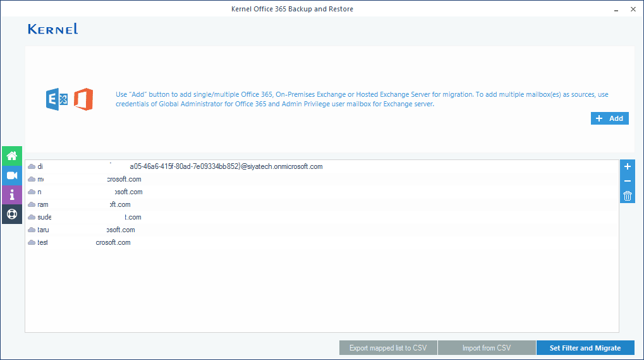The width and height of the screenshot is (644, 360).
Task: Select mailbox row ending 'crosoft.com' below first
Action: (x=322, y=179)
